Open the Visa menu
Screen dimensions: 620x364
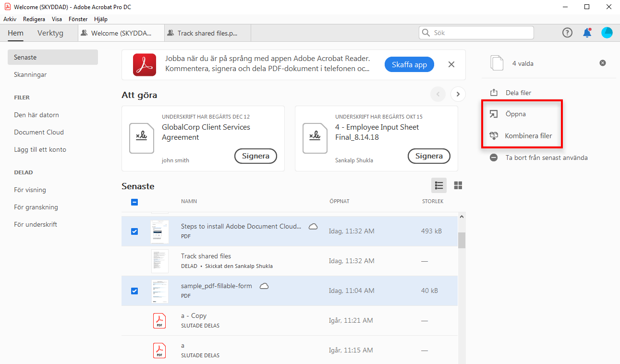[x=57, y=19]
